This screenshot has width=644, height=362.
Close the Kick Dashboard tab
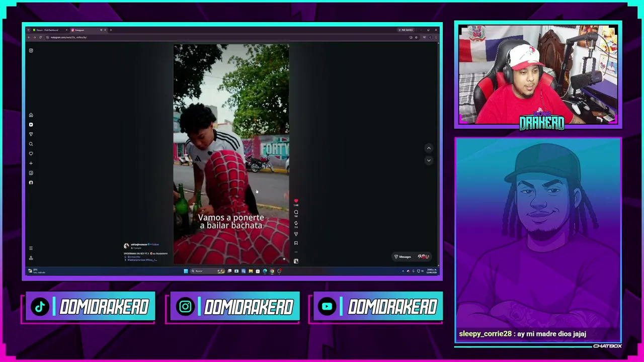pos(66,30)
